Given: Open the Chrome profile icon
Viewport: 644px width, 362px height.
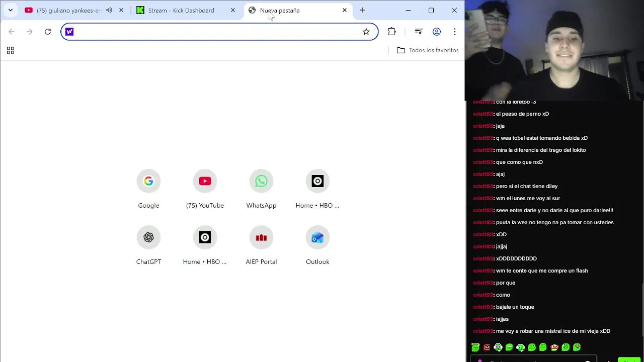Looking at the screenshot, I should pyautogui.click(x=437, y=32).
